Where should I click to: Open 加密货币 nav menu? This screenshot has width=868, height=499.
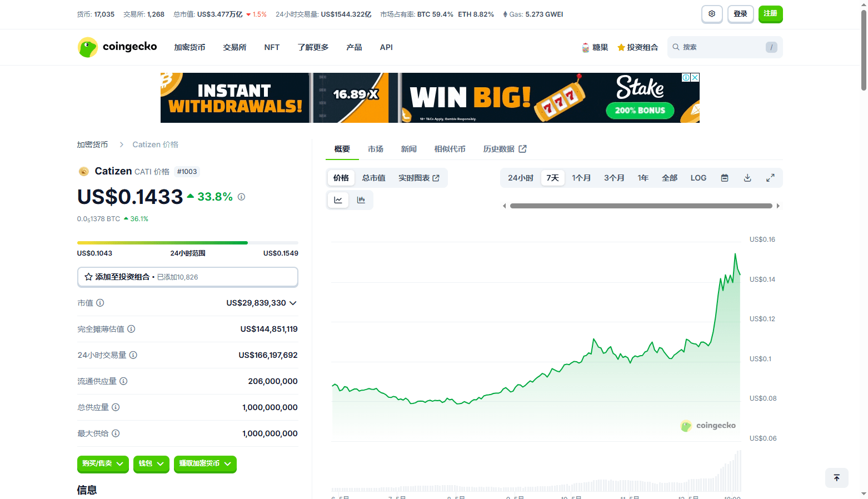(x=189, y=47)
